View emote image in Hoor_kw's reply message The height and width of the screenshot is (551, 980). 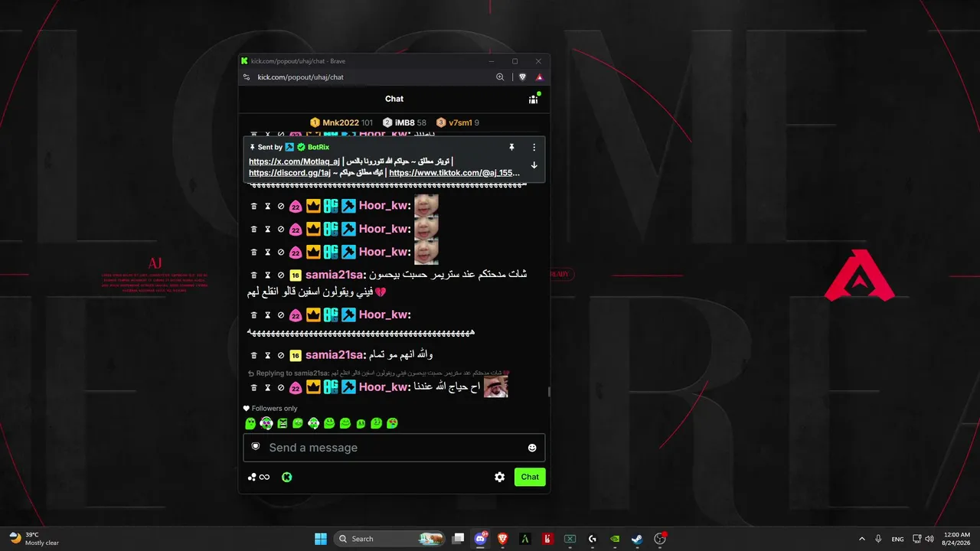496,386
